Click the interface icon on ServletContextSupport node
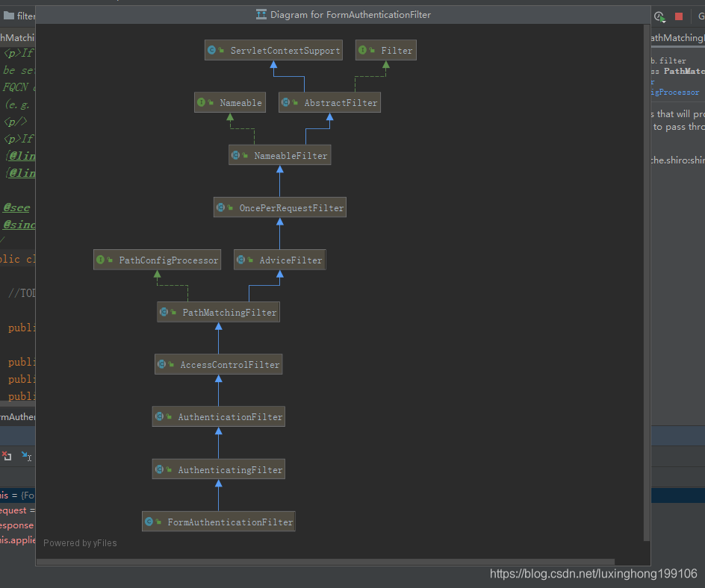This screenshot has width=705, height=588. (x=211, y=50)
